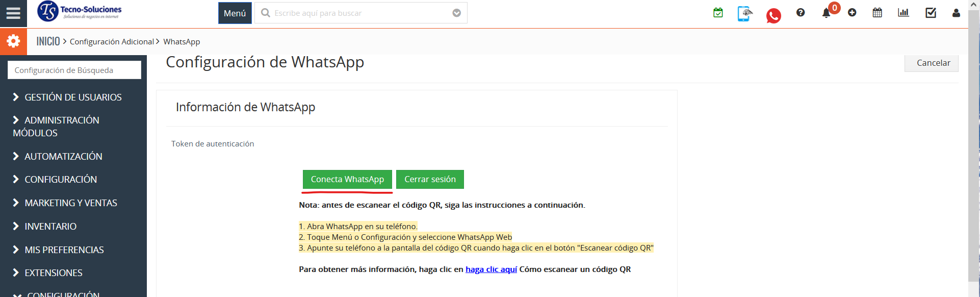Screen dimensions: 980x297
Task: Go to Configuración Adicional breadcrumb
Action: 112,42
